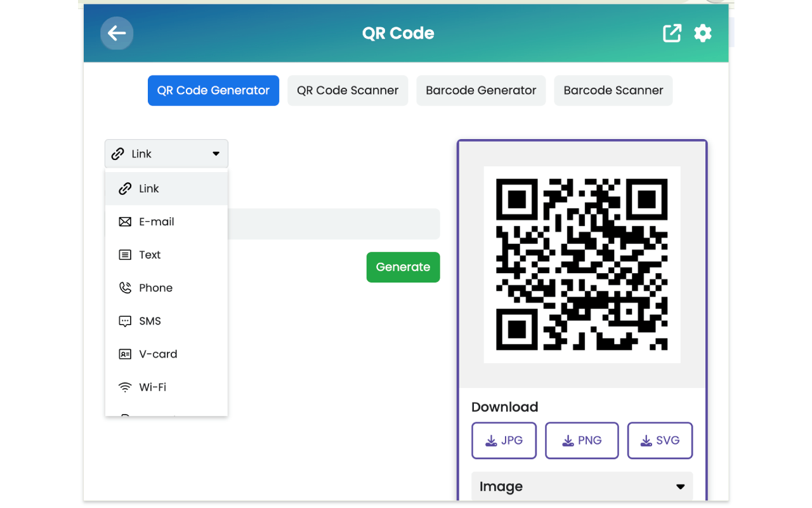
Task: Go to Barcode Scanner tab
Action: coord(613,90)
